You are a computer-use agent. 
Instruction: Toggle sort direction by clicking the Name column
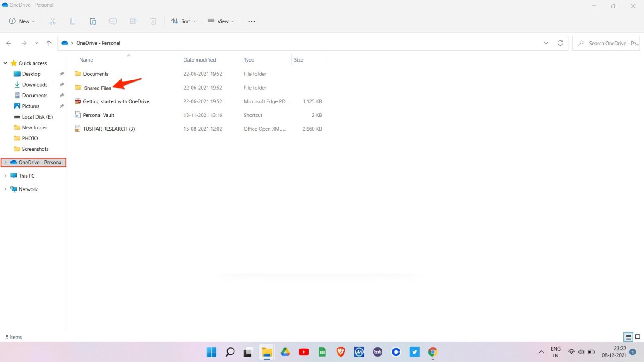(x=86, y=60)
